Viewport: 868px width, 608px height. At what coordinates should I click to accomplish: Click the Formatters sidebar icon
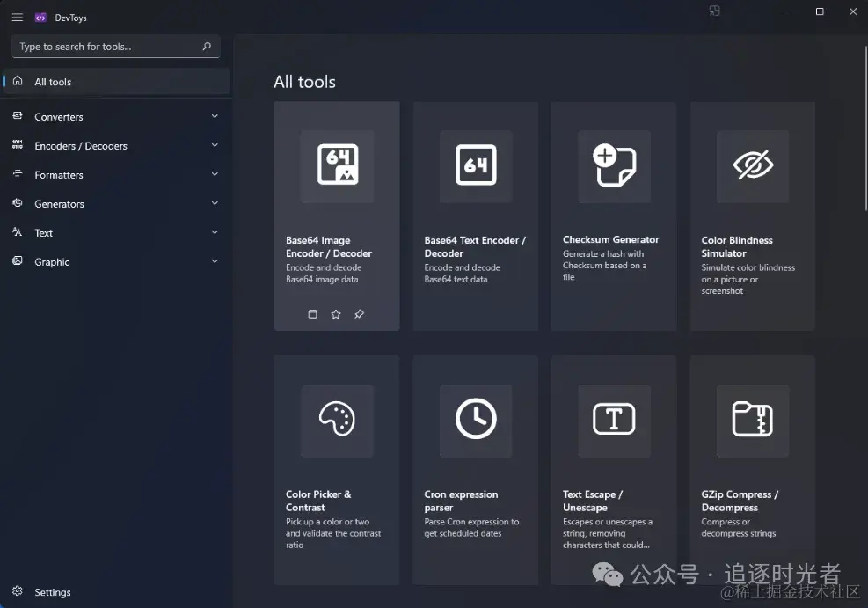(18, 174)
